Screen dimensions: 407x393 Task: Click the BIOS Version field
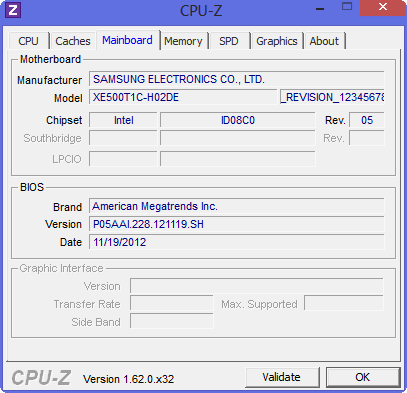pos(237,224)
